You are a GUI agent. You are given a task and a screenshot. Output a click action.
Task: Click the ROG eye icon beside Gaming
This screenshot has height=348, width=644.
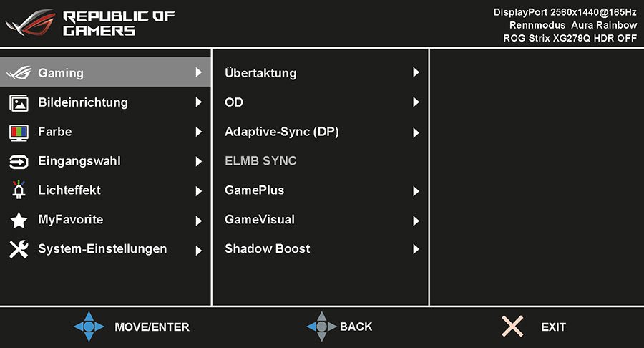click(x=19, y=73)
